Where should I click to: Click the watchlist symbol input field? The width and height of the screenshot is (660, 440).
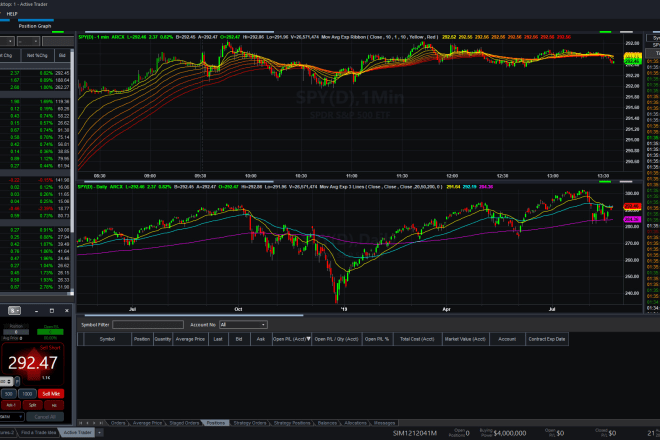(x=58, y=41)
